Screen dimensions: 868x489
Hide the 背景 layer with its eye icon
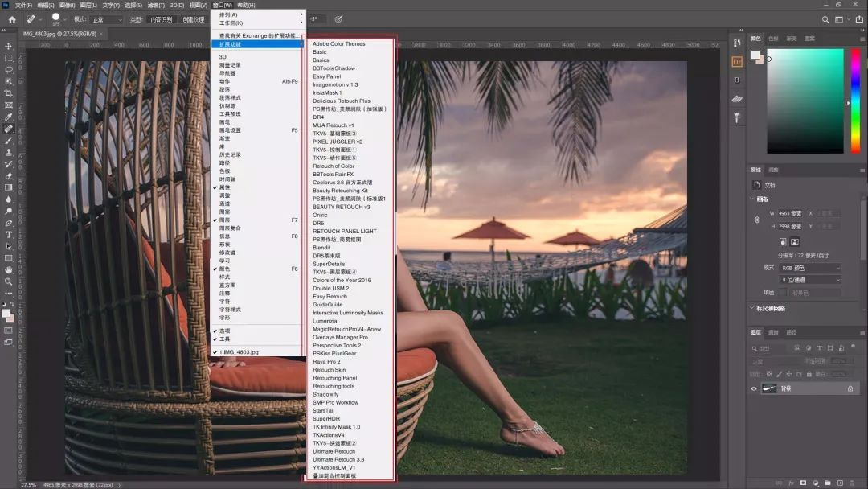754,388
